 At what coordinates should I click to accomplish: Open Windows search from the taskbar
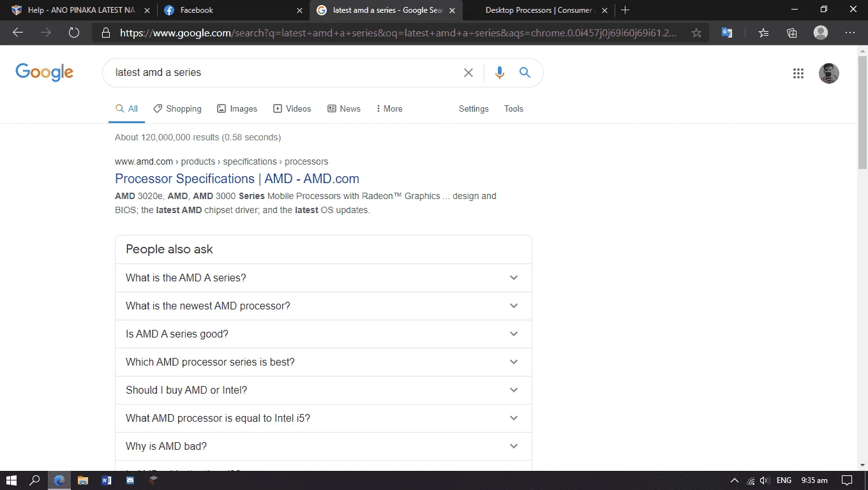click(x=35, y=480)
